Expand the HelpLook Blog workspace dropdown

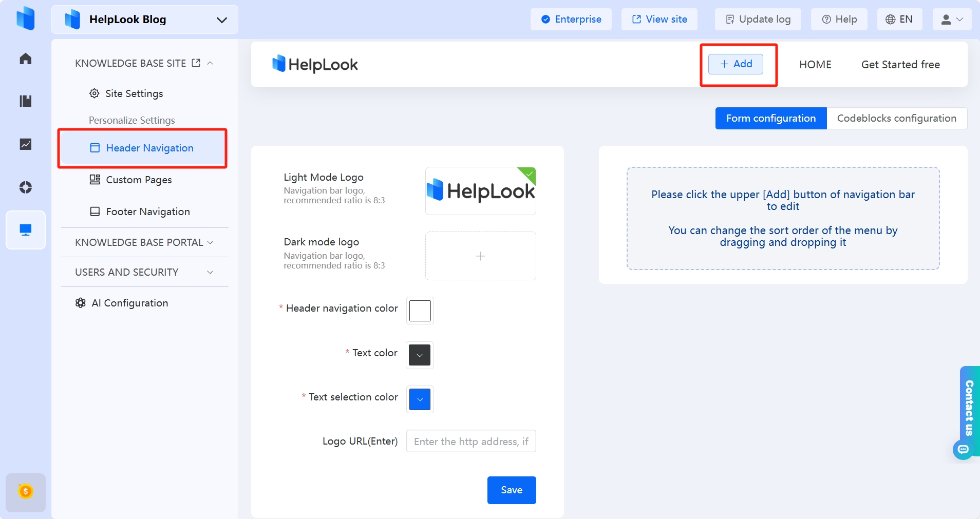[221, 20]
